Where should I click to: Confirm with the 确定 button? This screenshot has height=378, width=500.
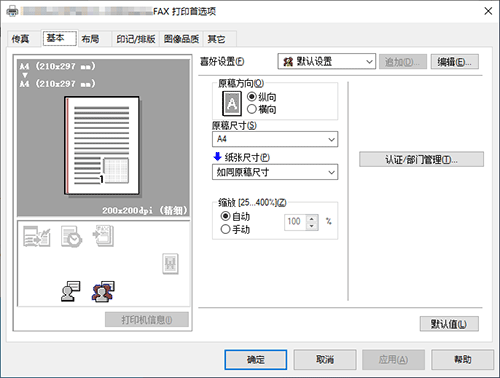[x=256, y=360]
